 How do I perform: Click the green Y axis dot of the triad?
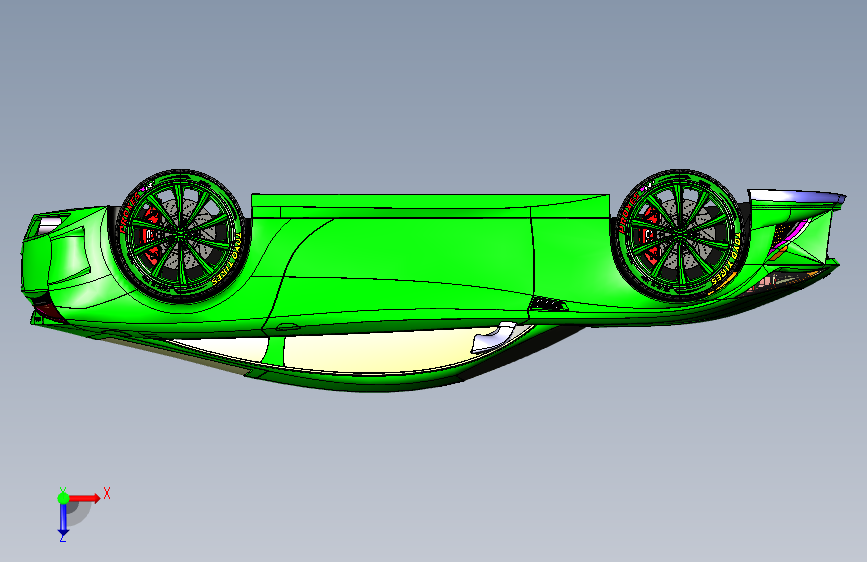point(63,498)
